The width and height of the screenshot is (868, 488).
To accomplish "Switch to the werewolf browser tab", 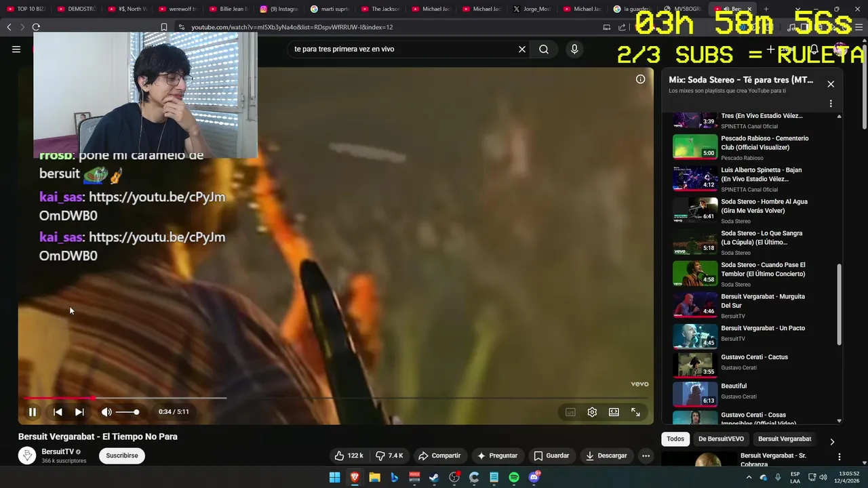I will click(x=178, y=9).
